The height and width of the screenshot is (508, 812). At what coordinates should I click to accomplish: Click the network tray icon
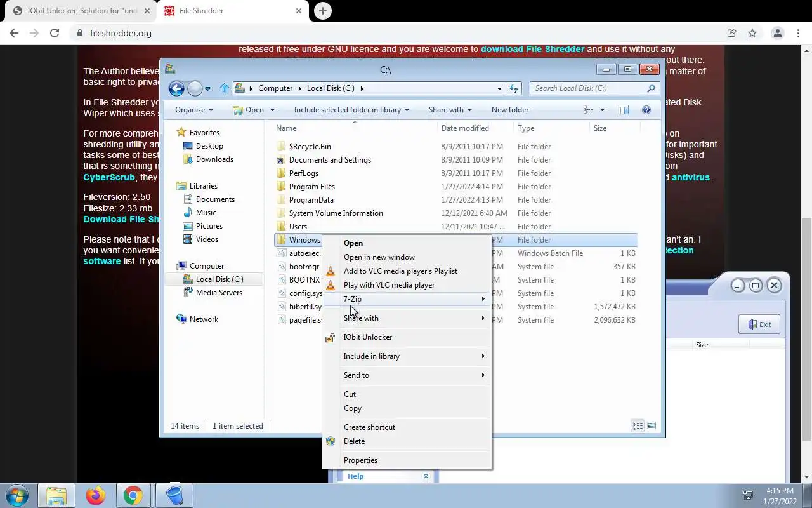pos(749,495)
